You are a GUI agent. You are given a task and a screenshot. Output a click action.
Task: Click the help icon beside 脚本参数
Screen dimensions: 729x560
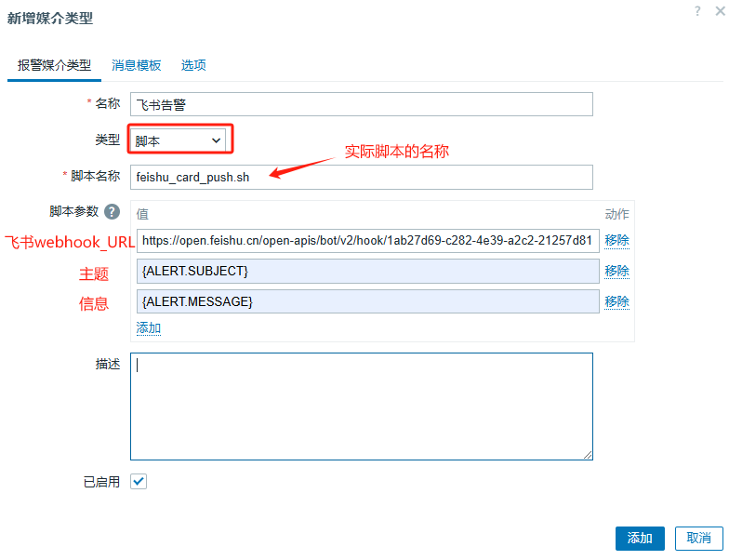(x=113, y=212)
